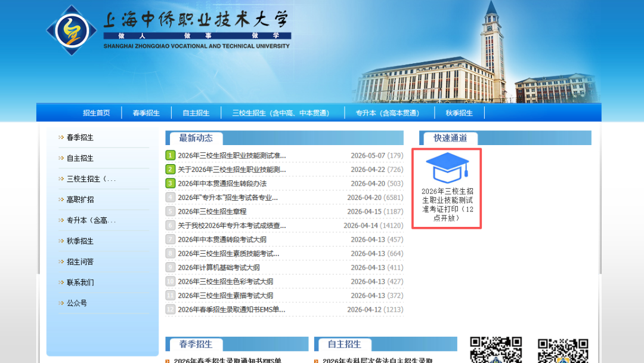The image size is (644, 363).
Task: Open news item 2026年三校生招生素质技能考试...
Action: [x=228, y=253]
